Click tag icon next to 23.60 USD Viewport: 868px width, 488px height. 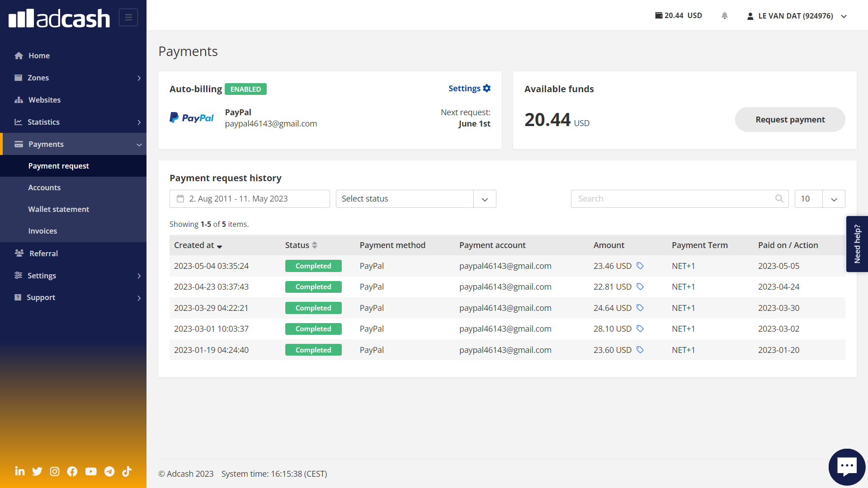click(640, 350)
